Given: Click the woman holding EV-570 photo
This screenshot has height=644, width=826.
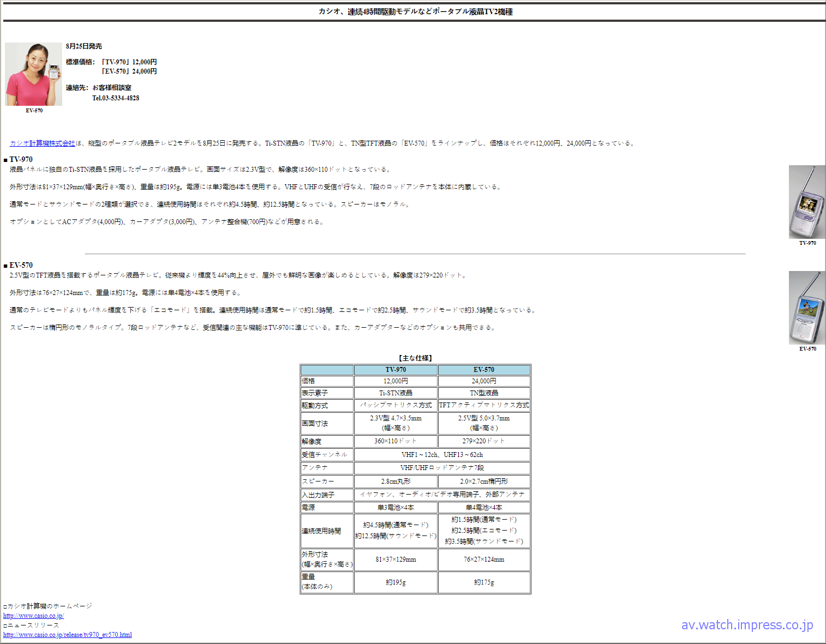Looking at the screenshot, I should point(33,74).
